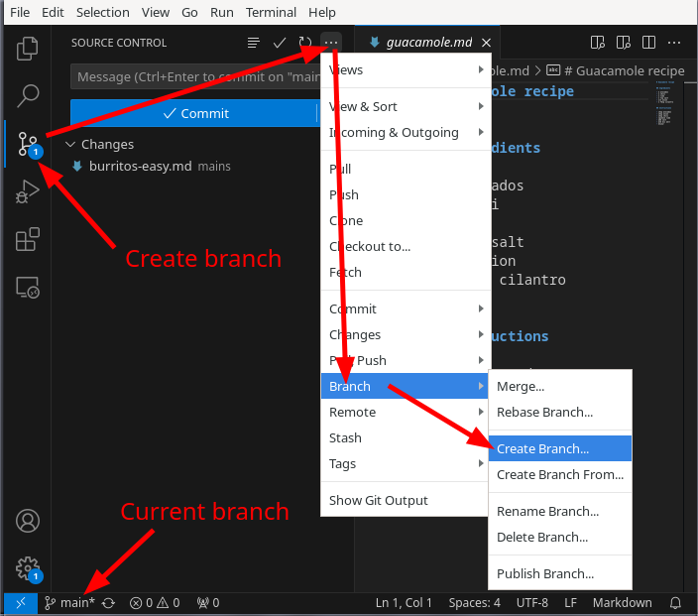Image resolution: width=698 pixels, height=616 pixels.
Task: Open the notifications bell
Action: tap(675, 603)
